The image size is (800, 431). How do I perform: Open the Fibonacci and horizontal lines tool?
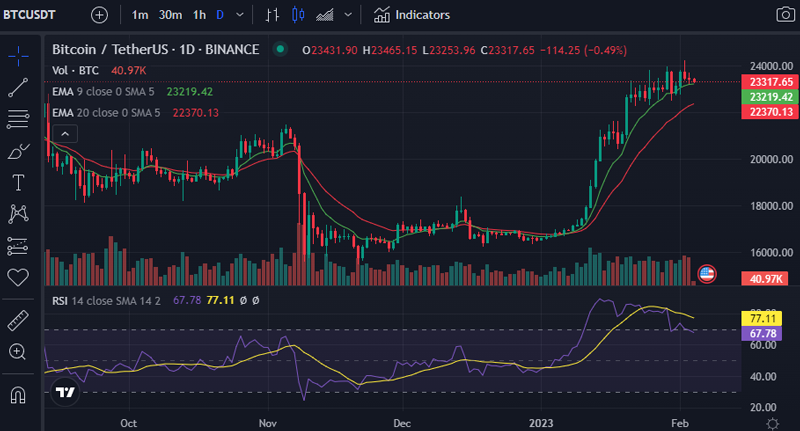pyautogui.click(x=18, y=119)
